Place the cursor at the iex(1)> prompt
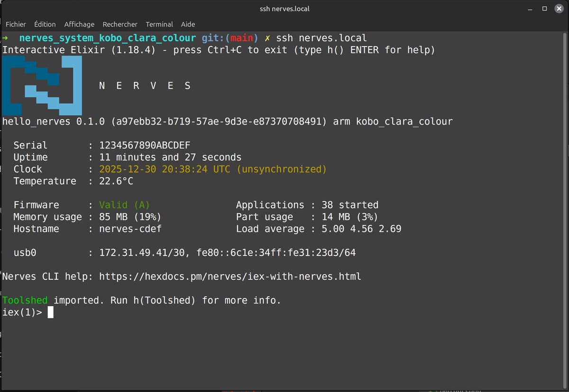 click(x=51, y=312)
